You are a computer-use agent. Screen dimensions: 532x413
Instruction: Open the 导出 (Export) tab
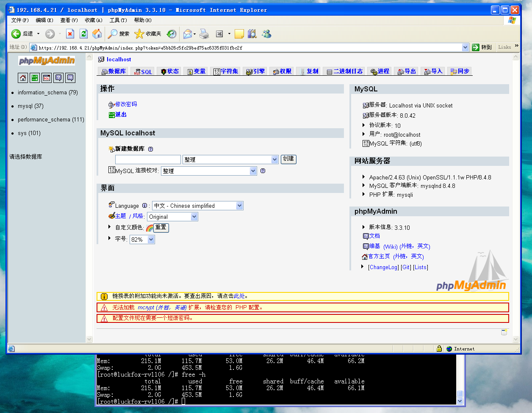(407, 72)
